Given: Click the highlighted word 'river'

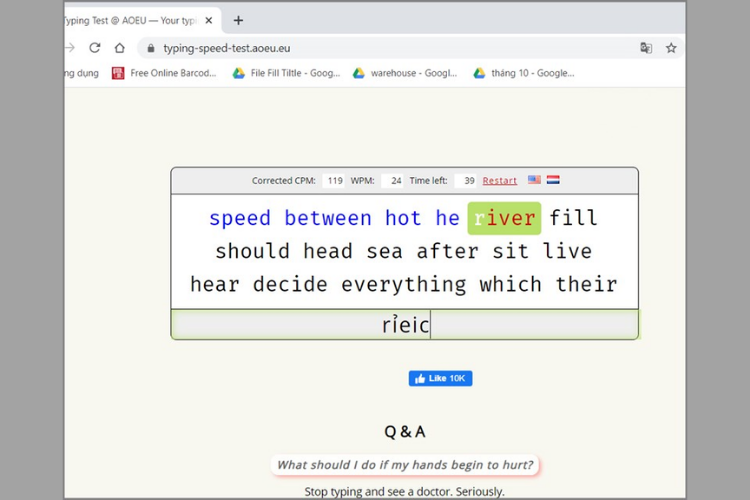Looking at the screenshot, I should pyautogui.click(x=504, y=219).
